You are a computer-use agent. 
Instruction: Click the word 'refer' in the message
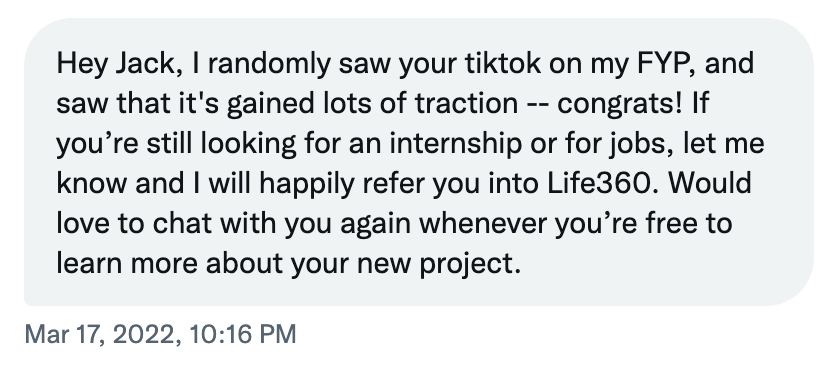coord(393,183)
